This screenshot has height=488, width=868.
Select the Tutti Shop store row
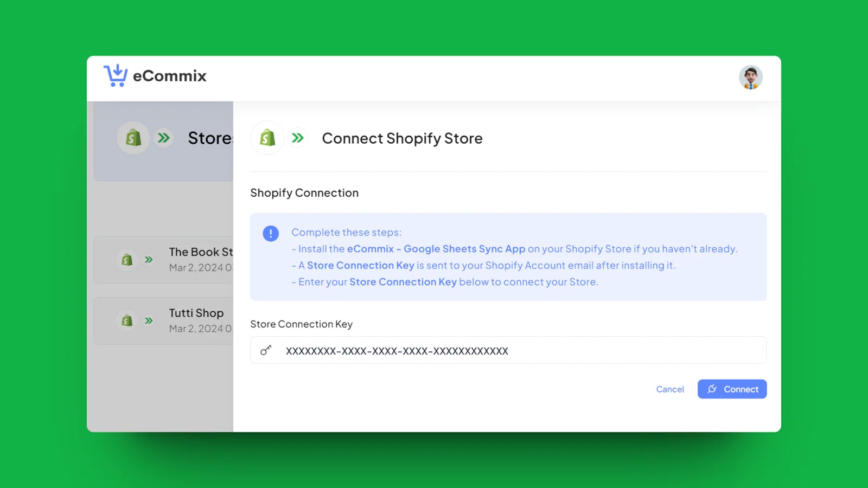tap(163, 320)
